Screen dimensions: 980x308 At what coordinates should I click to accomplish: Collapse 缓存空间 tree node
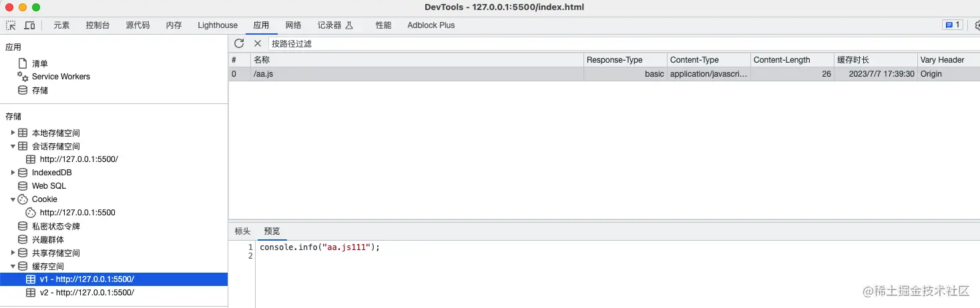(x=13, y=266)
